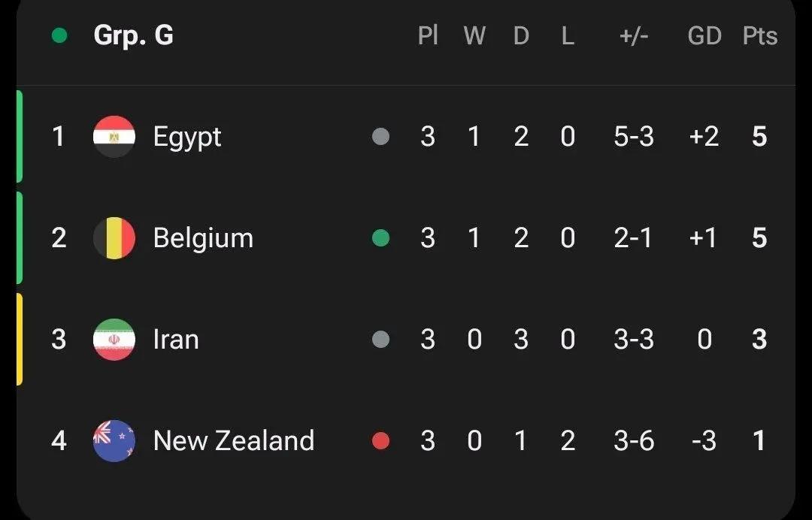Open Belgium team name

203,240
